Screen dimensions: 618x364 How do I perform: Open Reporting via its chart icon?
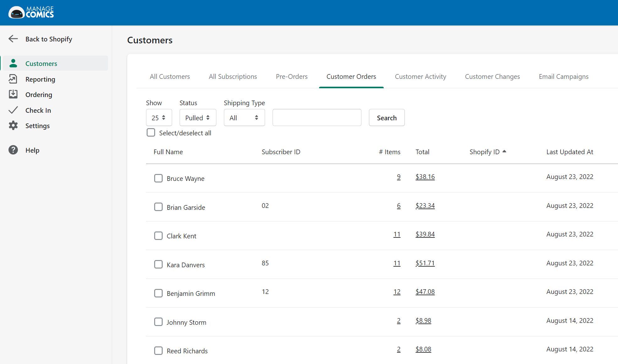pos(13,79)
